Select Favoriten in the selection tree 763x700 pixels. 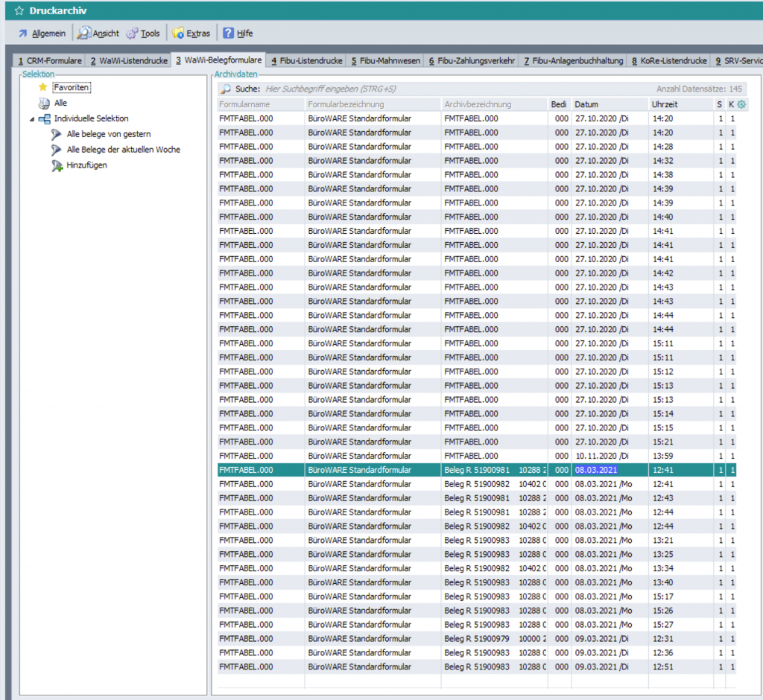coord(72,88)
